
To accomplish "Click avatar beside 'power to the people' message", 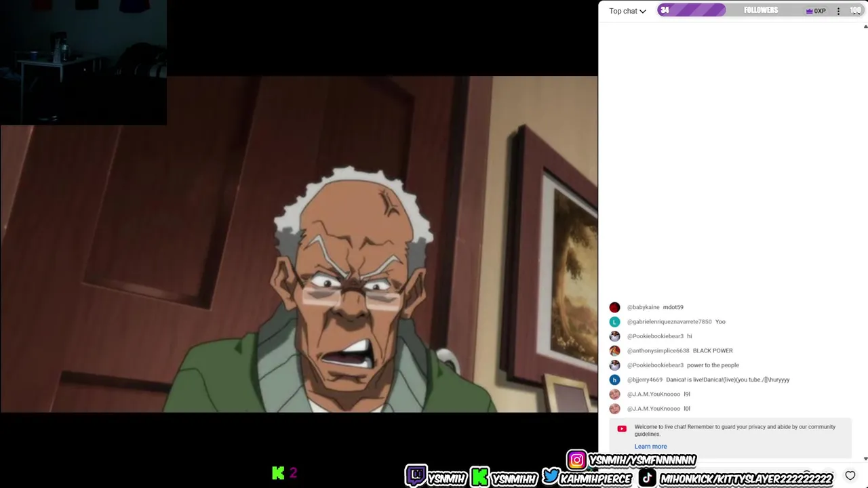I will click(614, 365).
